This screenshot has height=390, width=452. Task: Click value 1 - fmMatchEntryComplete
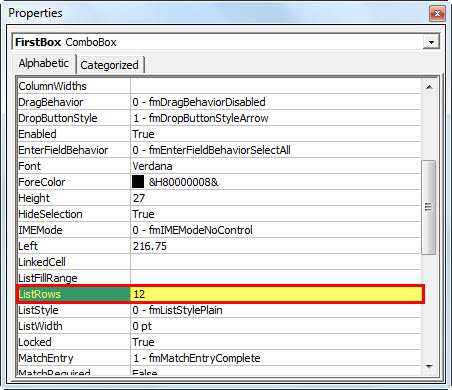(197, 358)
